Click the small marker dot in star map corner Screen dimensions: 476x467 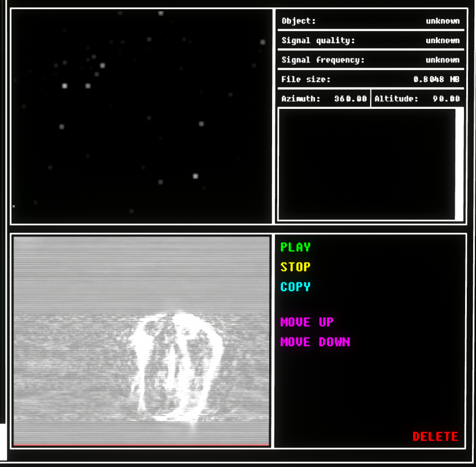click(x=14, y=206)
